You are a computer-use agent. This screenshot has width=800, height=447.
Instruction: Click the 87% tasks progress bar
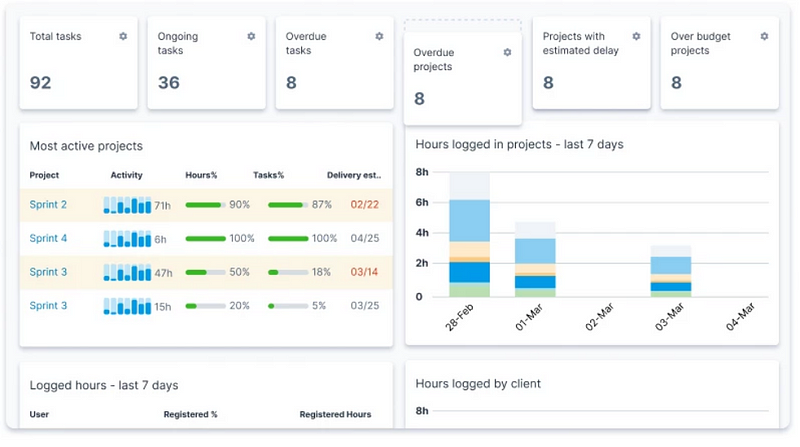(288, 205)
